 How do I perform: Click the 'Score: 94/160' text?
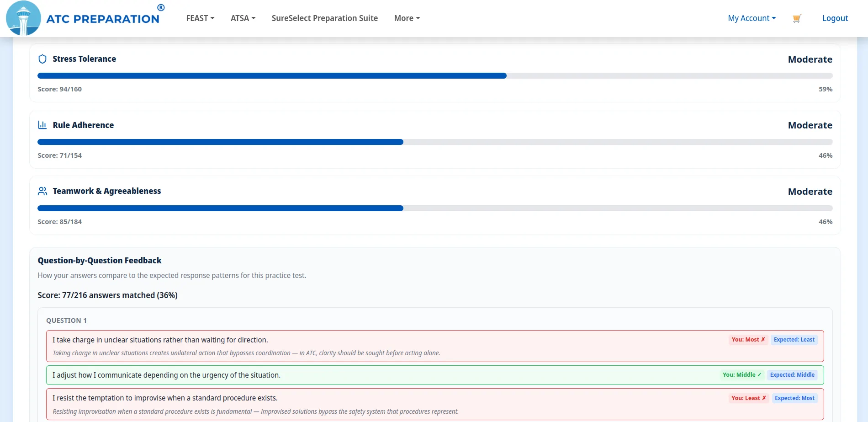(x=60, y=89)
